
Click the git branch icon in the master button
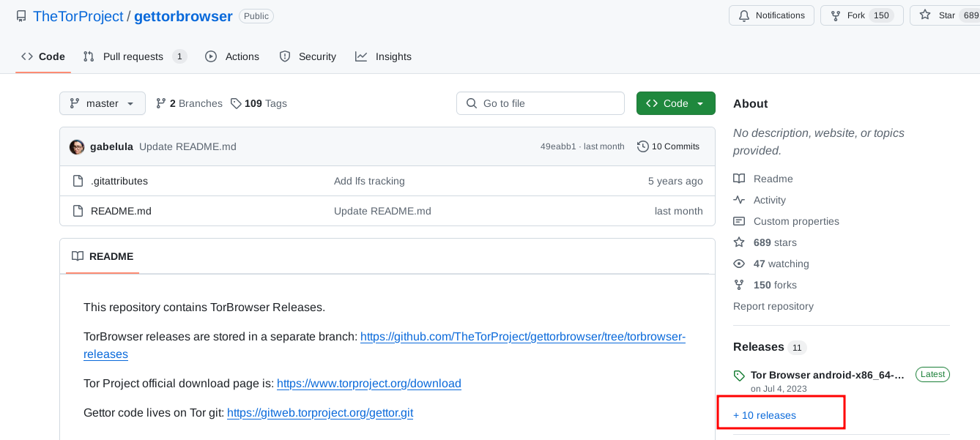(75, 103)
